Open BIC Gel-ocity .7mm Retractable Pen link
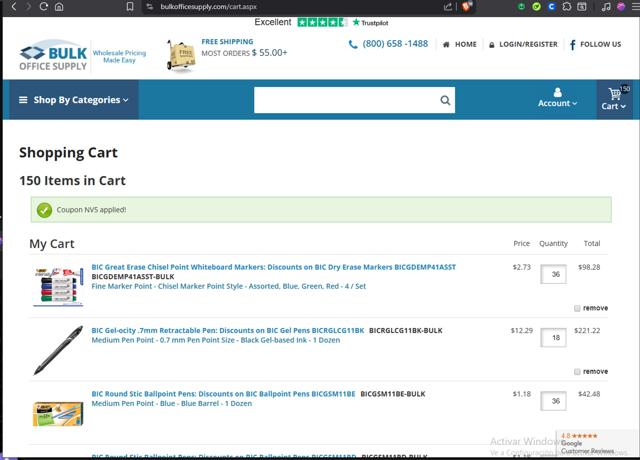 [228, 330]
